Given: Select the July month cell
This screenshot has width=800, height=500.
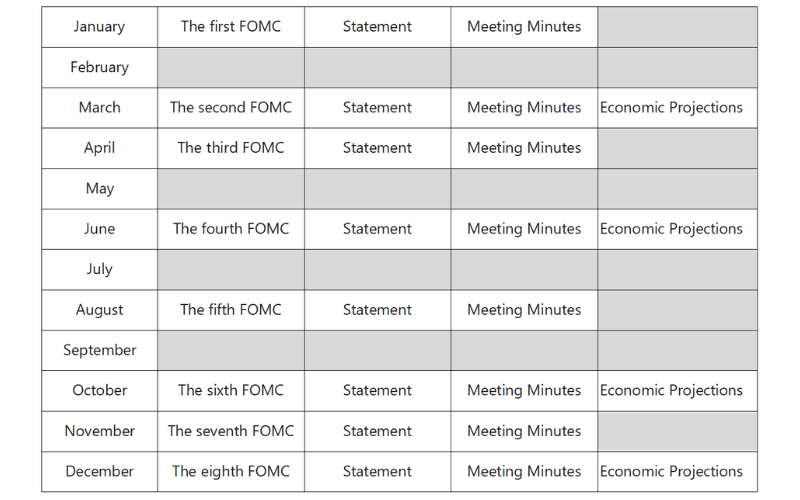Looking at the screenshot, I should (99, 269).
